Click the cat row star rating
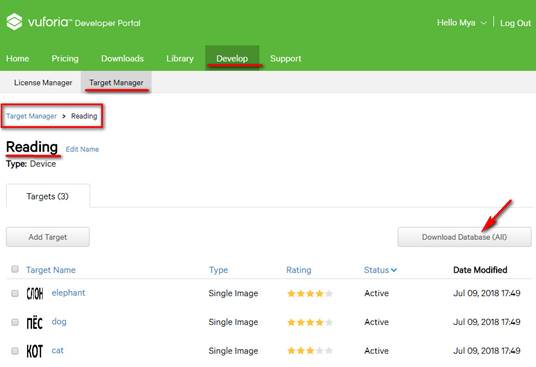Viewport: 536px width, 367px height. point(310,350)
